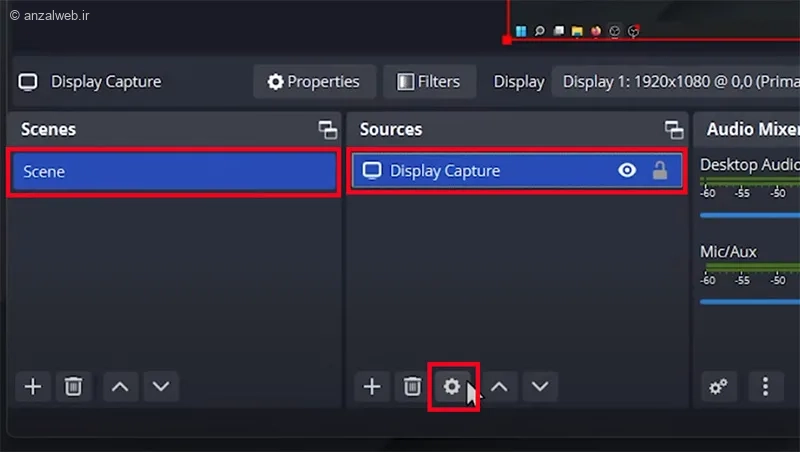Adjust the Desktop Audio volume slider
This screenshot has height=452, width=800.
pos(750,215)
